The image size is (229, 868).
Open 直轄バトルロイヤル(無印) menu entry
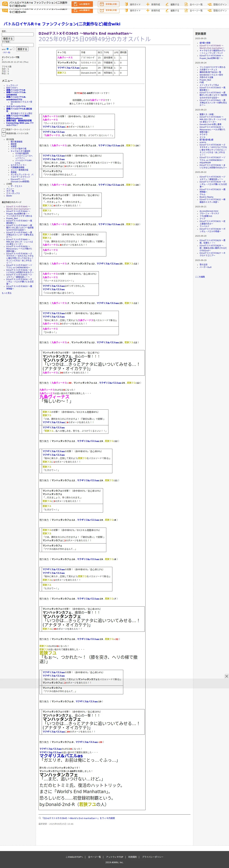pyautogui.click(x=17, y=116)
